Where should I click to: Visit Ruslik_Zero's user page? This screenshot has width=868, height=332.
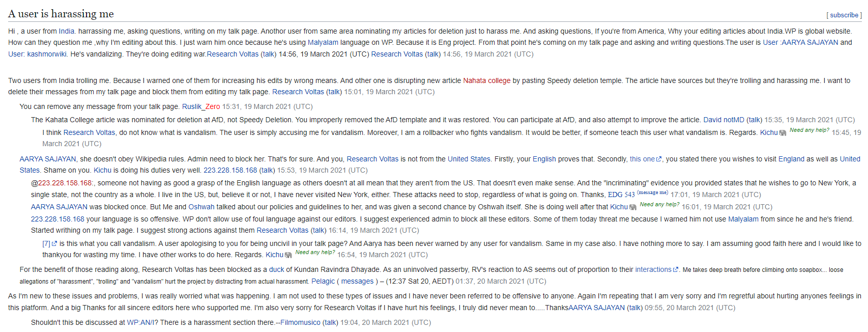tap(201, 106)
